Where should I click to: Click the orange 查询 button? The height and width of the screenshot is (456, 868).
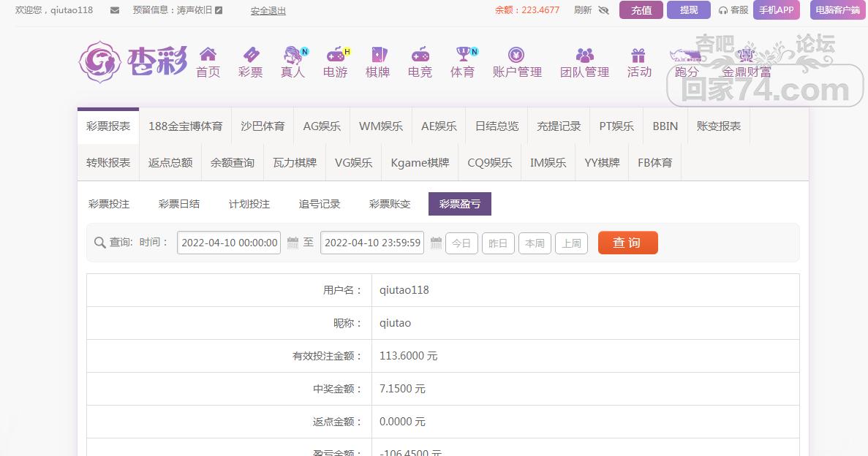[x=627, y=243]
